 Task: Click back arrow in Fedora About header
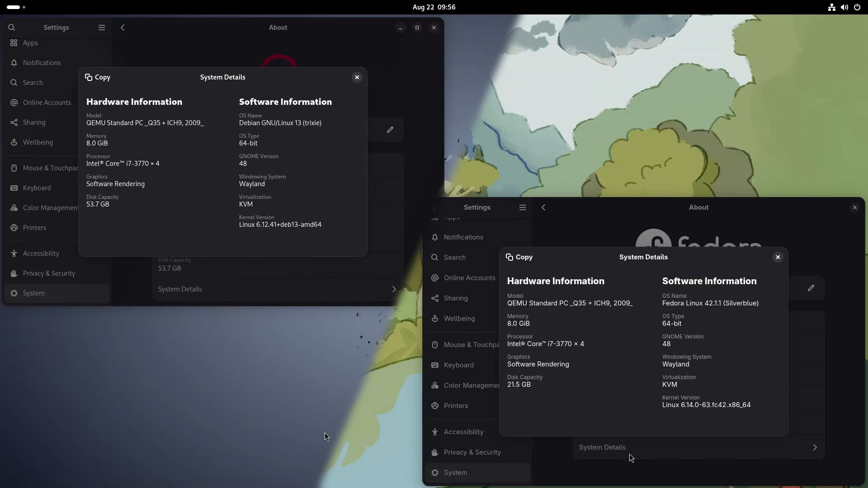pyautogui.click(x=544, y=207)
